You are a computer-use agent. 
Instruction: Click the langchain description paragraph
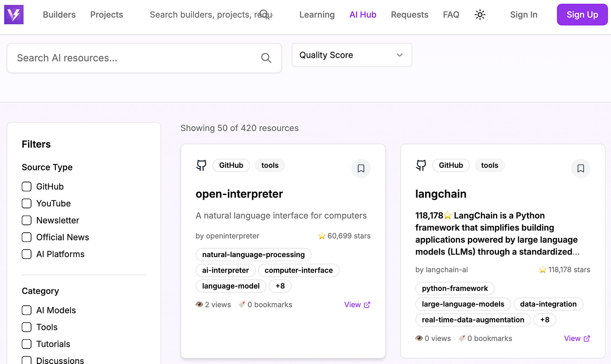pyautogui.click(x=497, y=234)
